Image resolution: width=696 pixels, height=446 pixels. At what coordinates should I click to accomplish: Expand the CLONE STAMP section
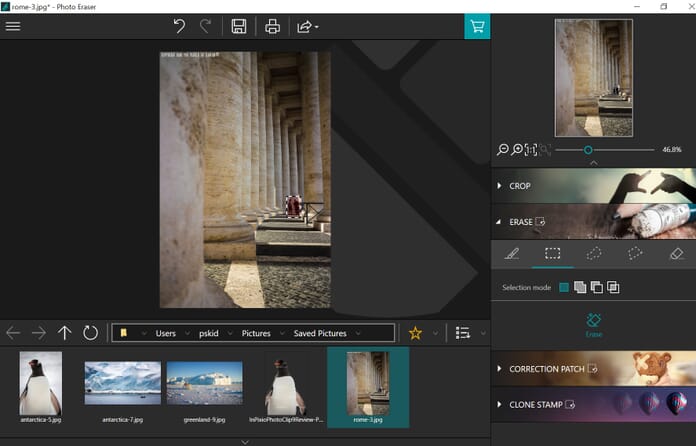(499, 404)
